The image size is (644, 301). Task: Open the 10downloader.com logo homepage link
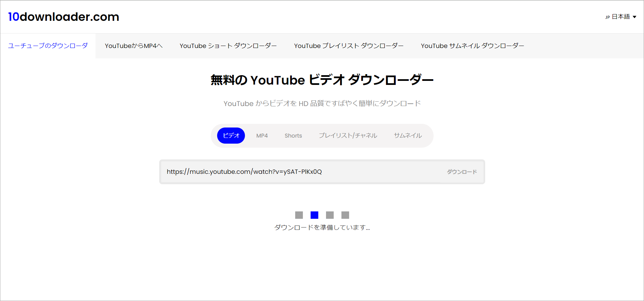64,17
